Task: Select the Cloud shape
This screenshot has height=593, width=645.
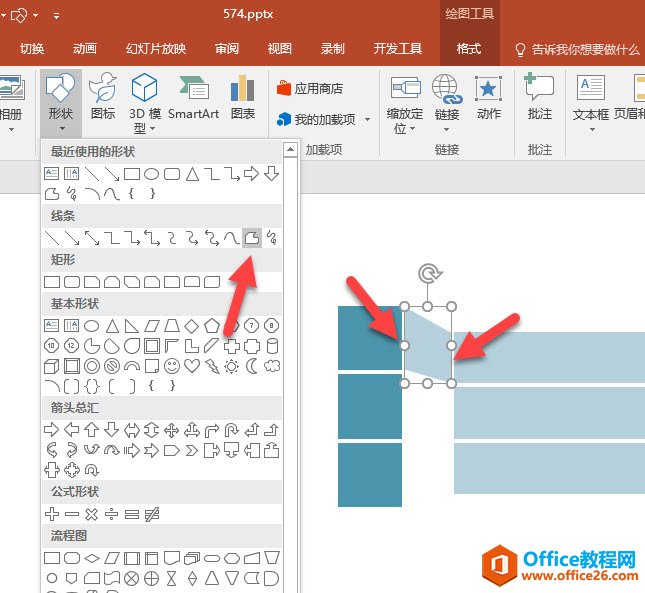Action: pyautogui.click(x=272, y=366)
